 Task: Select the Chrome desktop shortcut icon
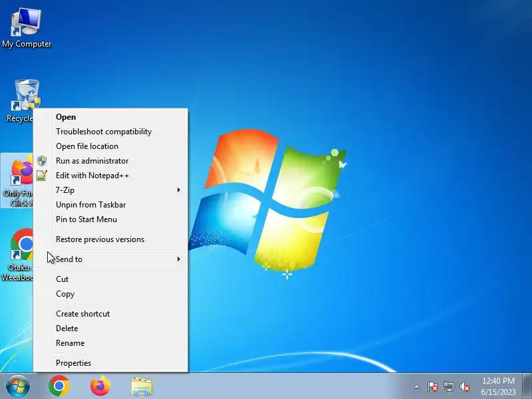click(x=18, y=255)
